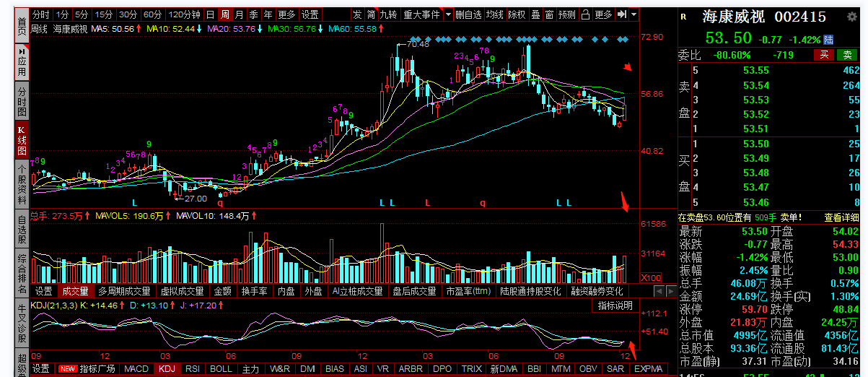868x377 pixels.
Task: Select the K线图 sidebar view
Action: (22, 142)
